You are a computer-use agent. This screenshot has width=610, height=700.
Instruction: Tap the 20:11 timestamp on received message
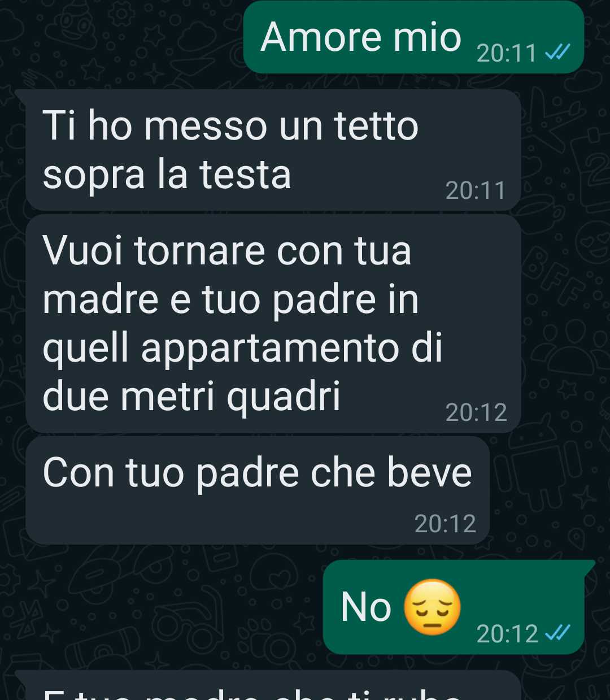pos(476,190)
